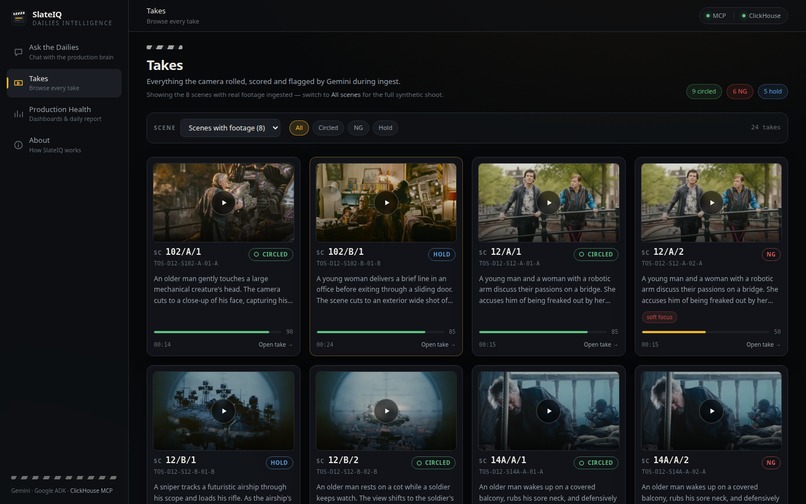
Task: Click the Ask the Dailies chat icon
Action: pyautogui.click(x=19, y=52)
